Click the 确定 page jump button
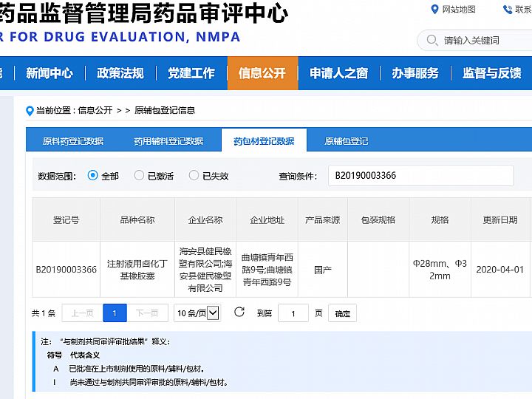532x399 pixels. pos(342,313)
